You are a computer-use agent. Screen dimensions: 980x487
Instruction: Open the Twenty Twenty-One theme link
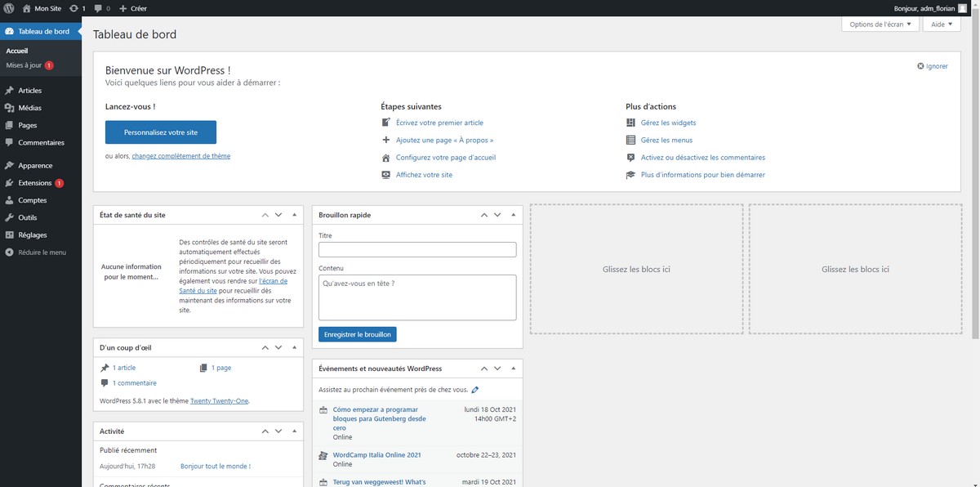click(x=221, y=400)
